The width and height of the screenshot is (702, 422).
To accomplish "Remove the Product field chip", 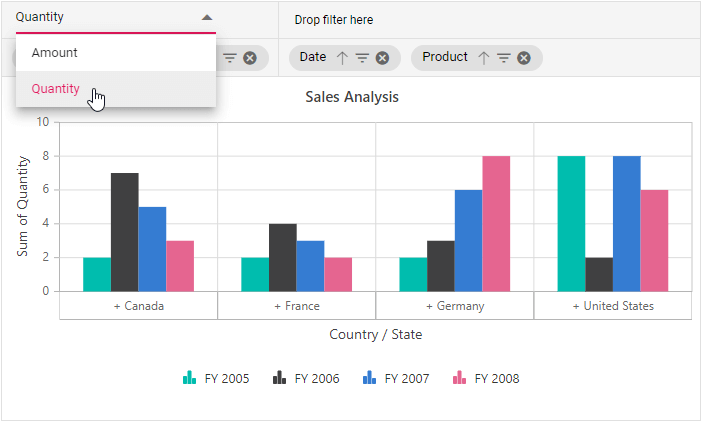I will click(524, 58).
